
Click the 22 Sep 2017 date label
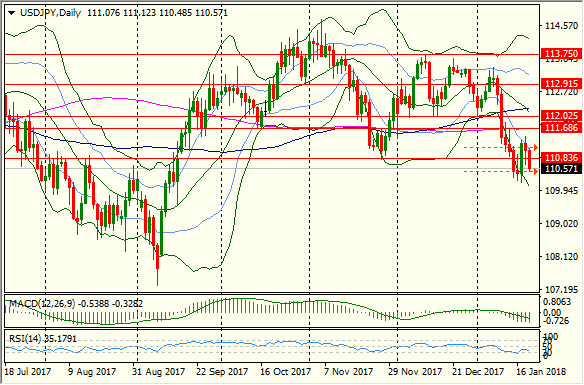click(x=222, y=372)
